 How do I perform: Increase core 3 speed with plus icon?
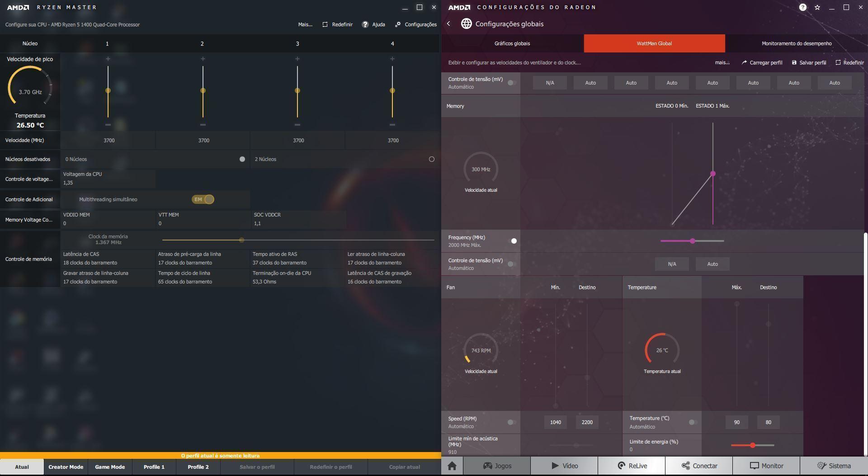tap(297, 59)
